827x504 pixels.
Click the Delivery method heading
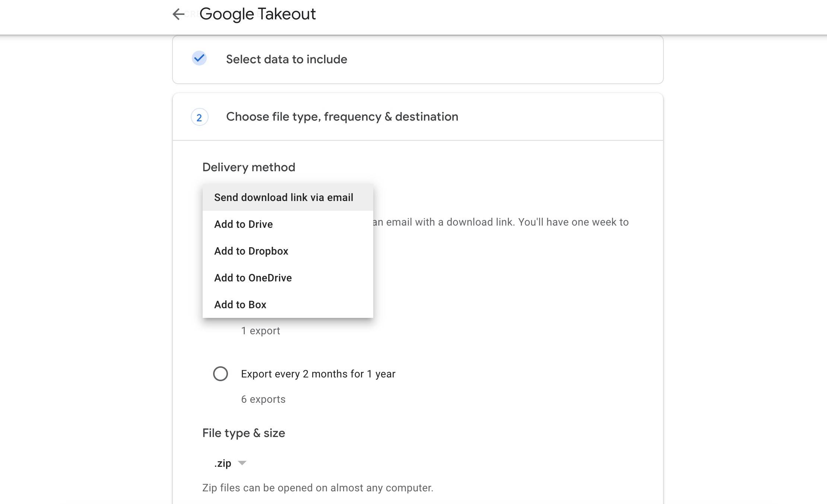pyautogui.click(x=249, y=167)
